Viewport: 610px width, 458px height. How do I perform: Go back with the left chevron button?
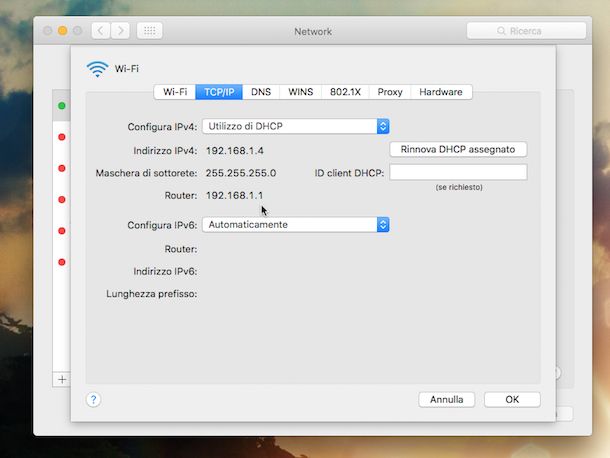click(101, 30)
